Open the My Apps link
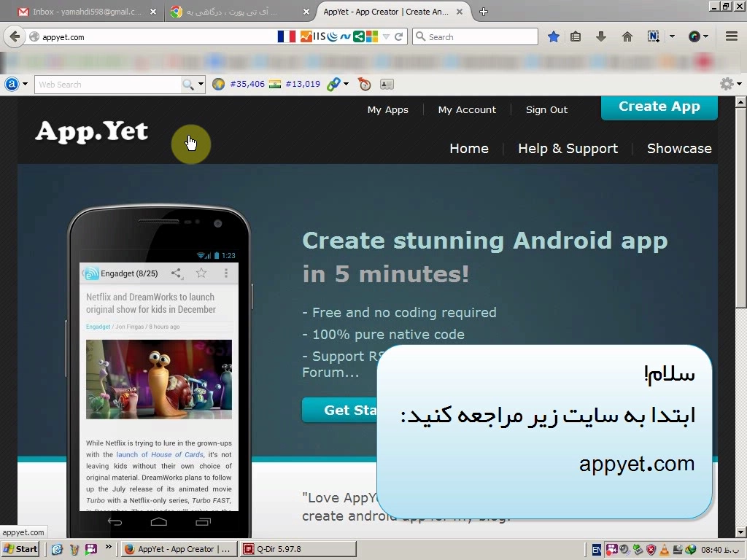 coord(388,110)
